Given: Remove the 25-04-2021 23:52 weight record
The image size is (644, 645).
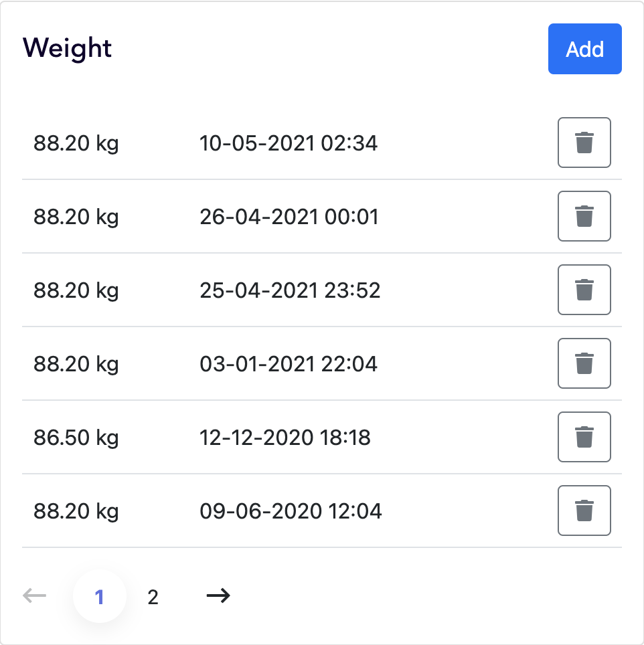Looking at the screenshot, I should pyautogui.click(x=584, y=290).
